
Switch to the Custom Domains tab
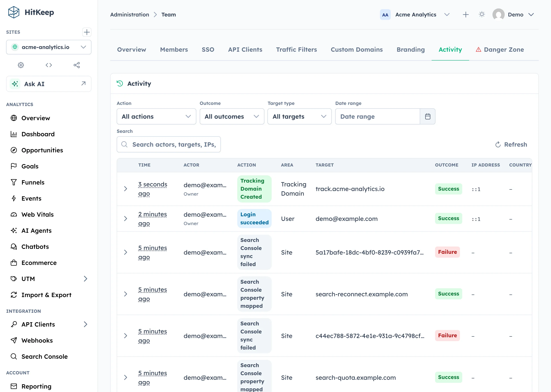[x=357, y=50]
